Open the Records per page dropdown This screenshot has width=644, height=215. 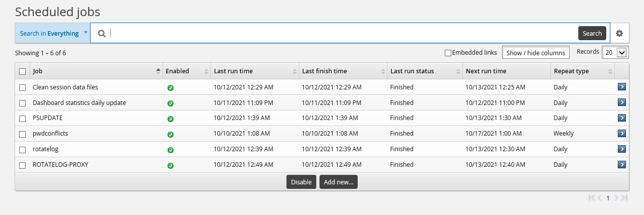click(x=615, y=52)
